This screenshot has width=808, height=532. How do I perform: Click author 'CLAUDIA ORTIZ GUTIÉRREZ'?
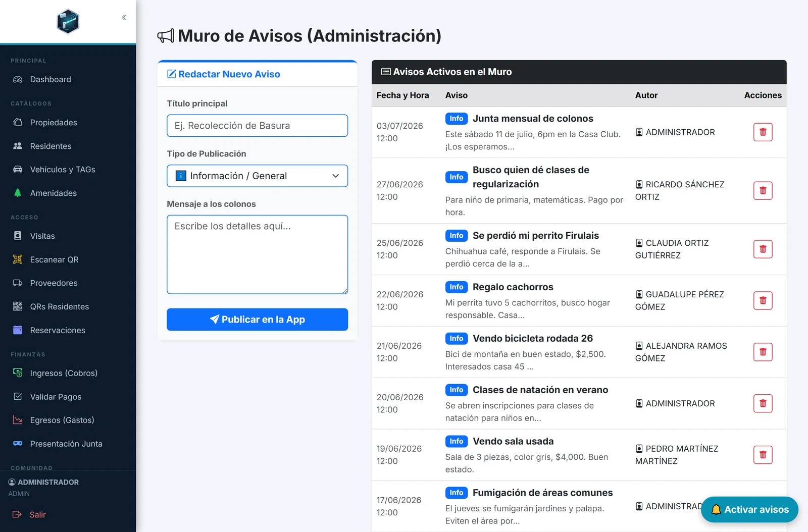click(672, 249)
